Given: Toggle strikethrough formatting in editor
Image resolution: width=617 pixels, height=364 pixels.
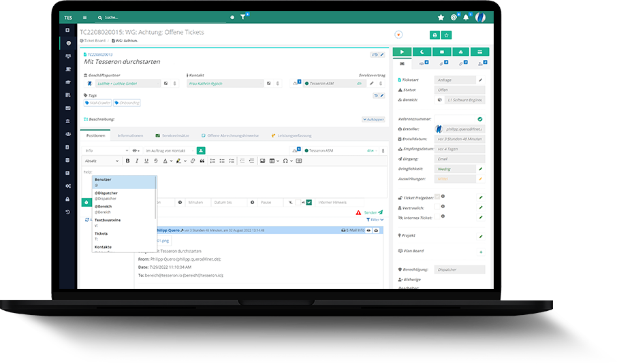Looking at the screenshot, I should (x=156, y=161).
